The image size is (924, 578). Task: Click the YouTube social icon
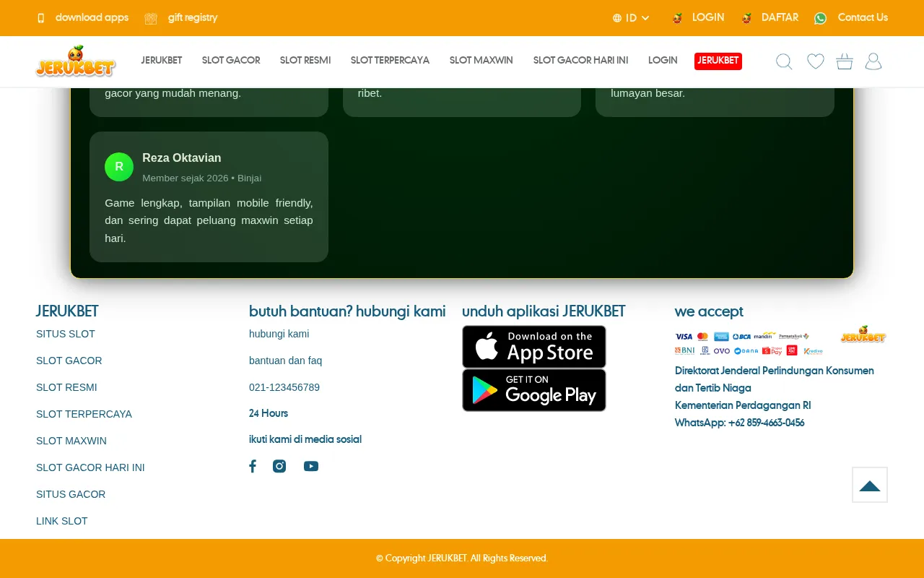(x=311, y=466)
